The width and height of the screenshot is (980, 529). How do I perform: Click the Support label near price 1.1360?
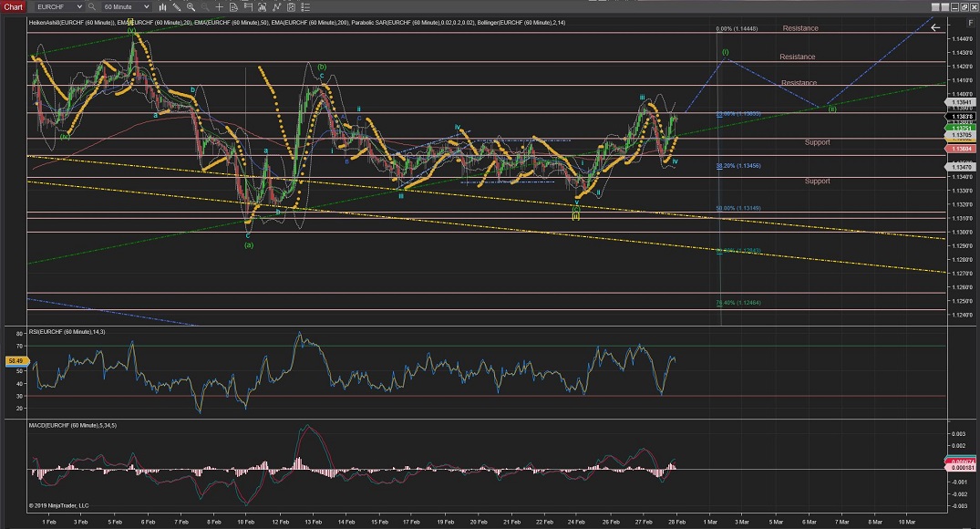tap(817, 142)
